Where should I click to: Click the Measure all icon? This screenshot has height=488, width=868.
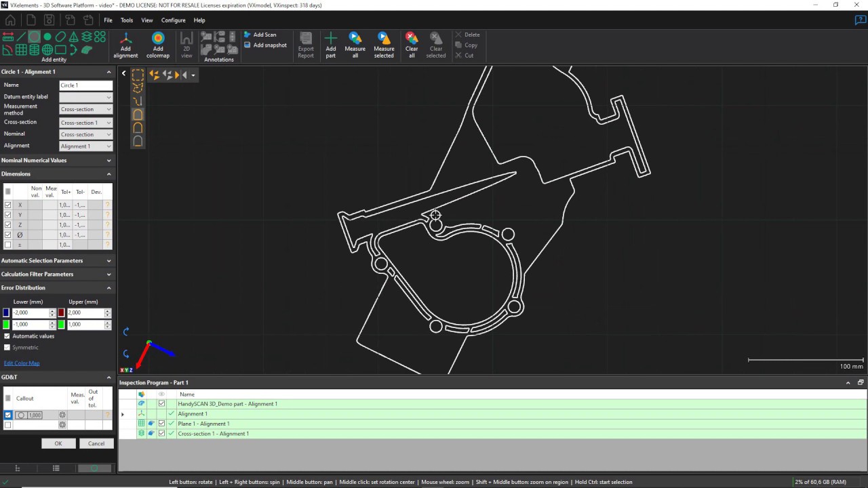pos(355,44)
